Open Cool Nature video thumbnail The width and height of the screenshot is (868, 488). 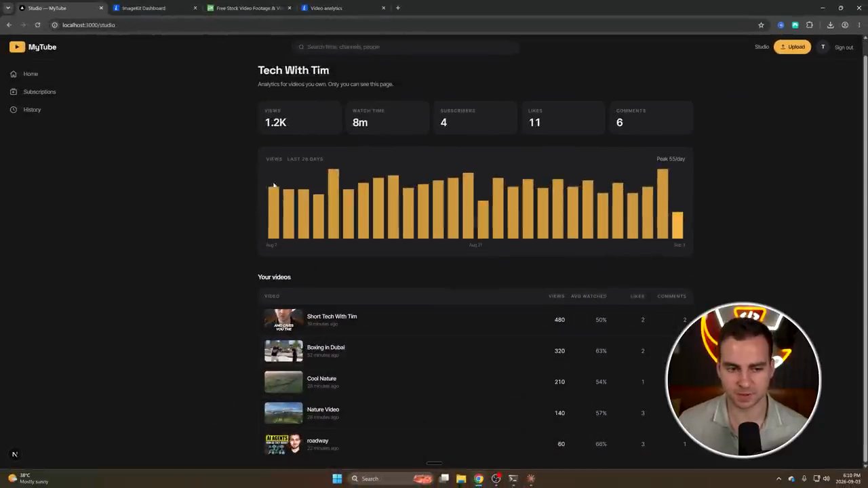coord(283,382)
